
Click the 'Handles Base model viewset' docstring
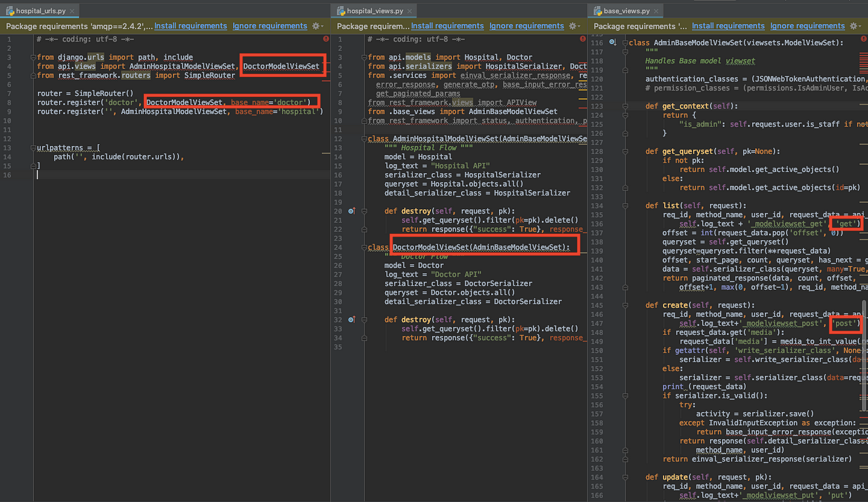700,61
